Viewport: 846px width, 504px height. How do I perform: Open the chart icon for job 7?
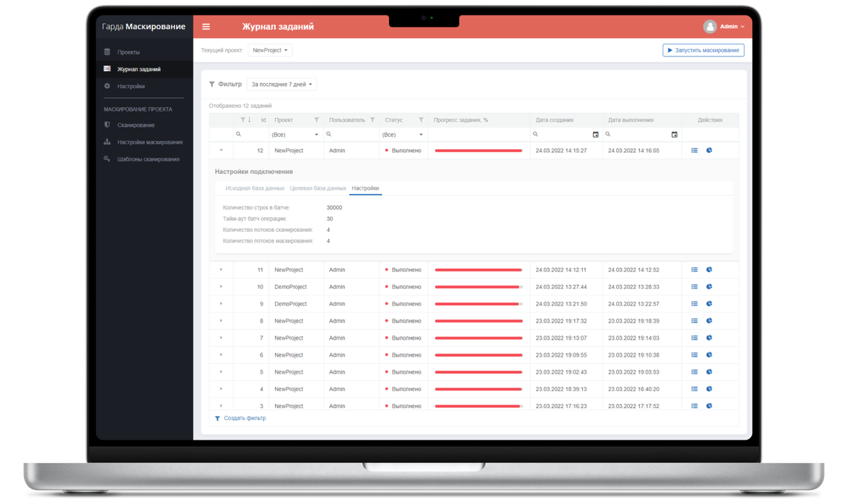[709, 338]
